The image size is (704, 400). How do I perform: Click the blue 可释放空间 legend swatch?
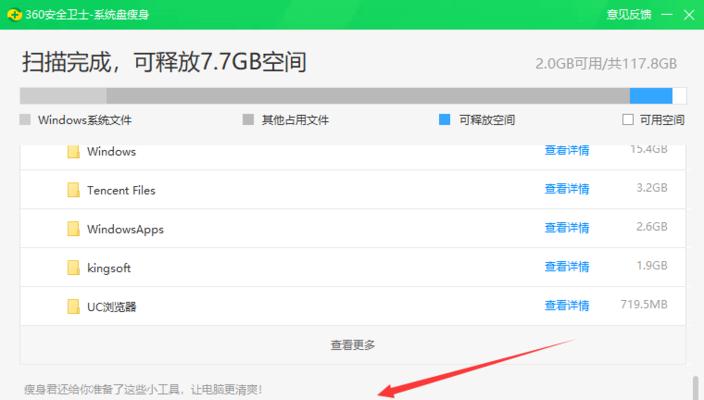click(x=444, y=119)
